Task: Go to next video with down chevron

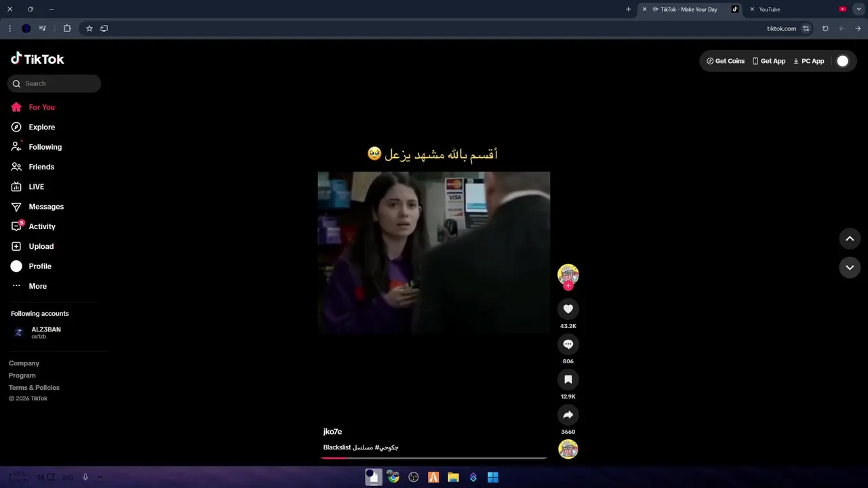Action: coord(850,268)
